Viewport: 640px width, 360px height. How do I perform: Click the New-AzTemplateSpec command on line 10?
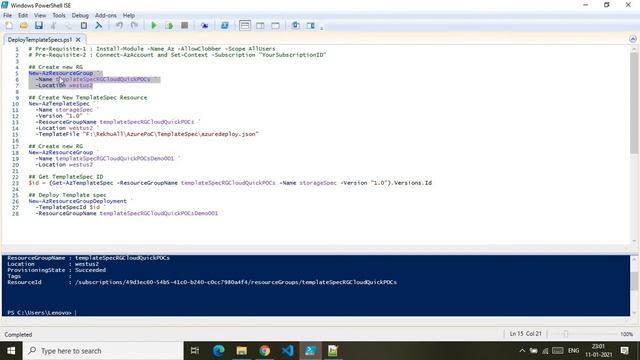pos(59,104)
